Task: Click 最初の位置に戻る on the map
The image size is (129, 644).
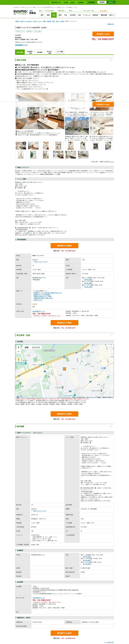Action: point(49,351)
